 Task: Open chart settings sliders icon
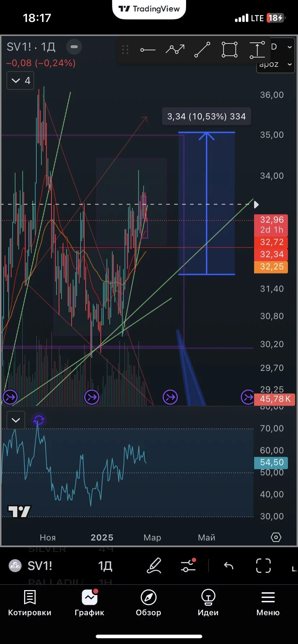coord(188,566)
